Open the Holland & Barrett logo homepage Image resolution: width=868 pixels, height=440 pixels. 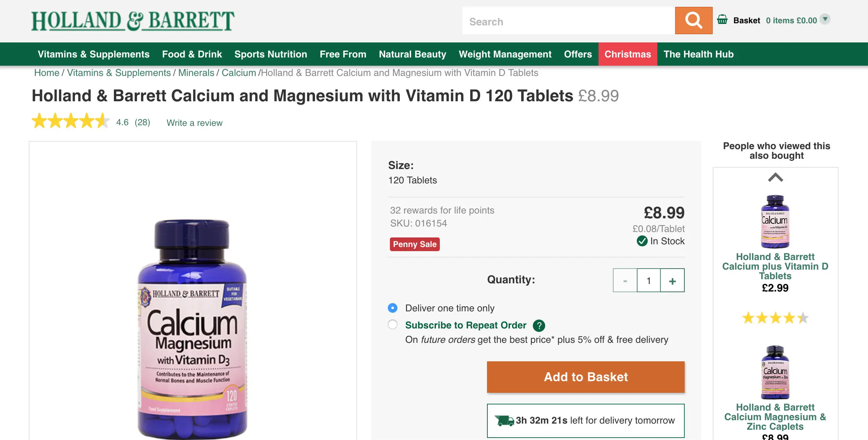tap(133, 21)
